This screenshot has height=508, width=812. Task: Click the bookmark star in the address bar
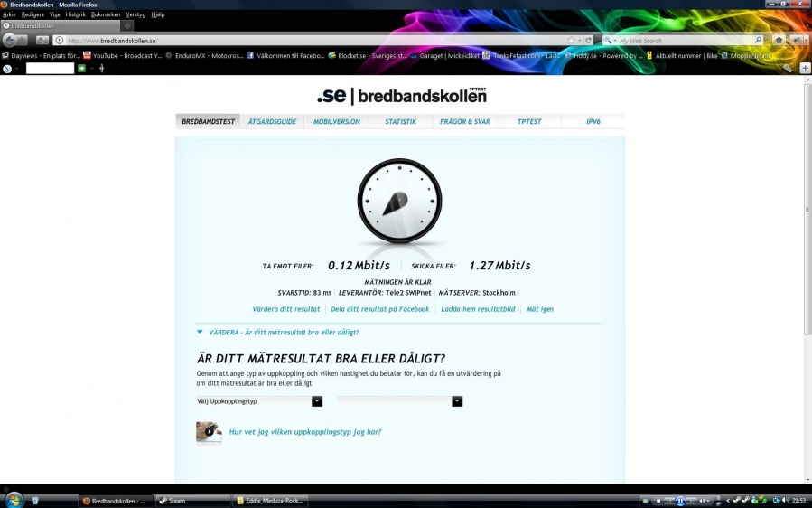click(x=571, y=40)
